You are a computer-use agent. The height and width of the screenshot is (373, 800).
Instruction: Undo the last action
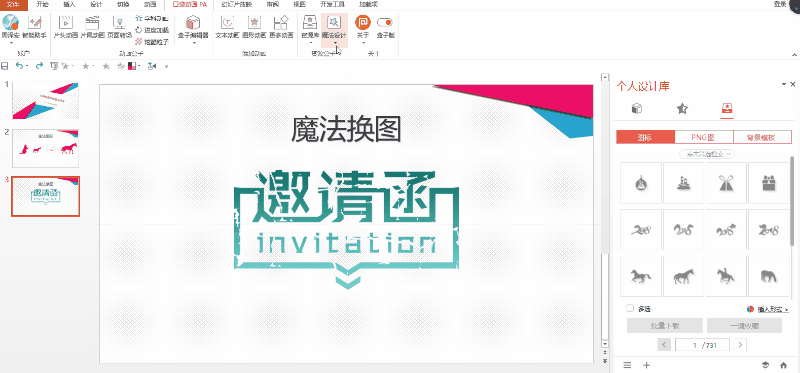[x=19, y=66]
